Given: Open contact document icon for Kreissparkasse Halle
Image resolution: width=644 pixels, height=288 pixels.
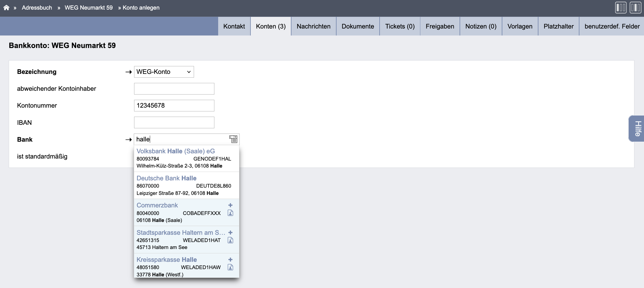Looking at the screenshot, I should [x=230, y=267].
